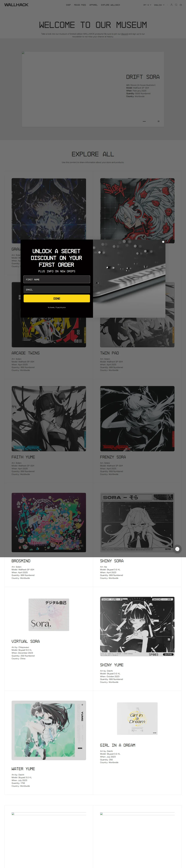Expand the English language selector
Viewport: 186px width, 868px height.
pyautogui.click(x=159, y=5)
